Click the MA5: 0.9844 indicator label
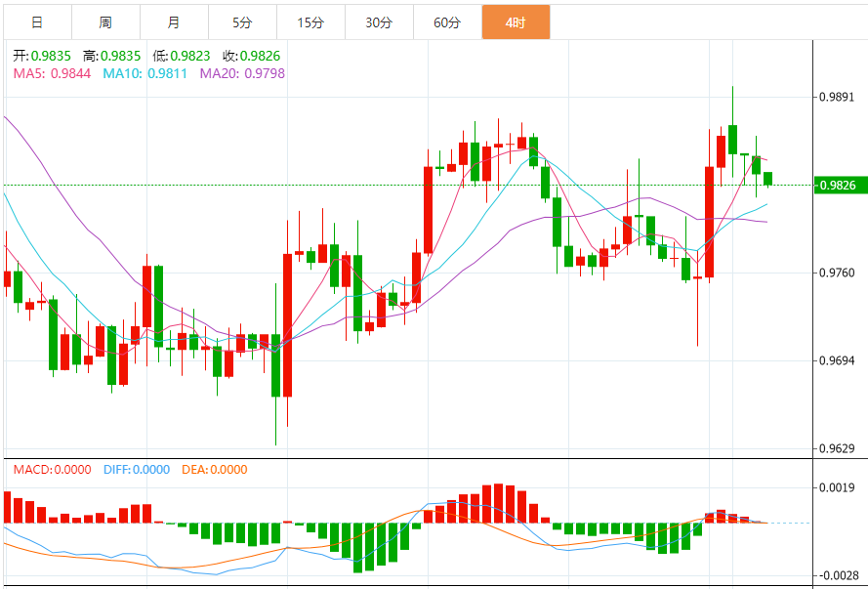 (x=52, y=73)
